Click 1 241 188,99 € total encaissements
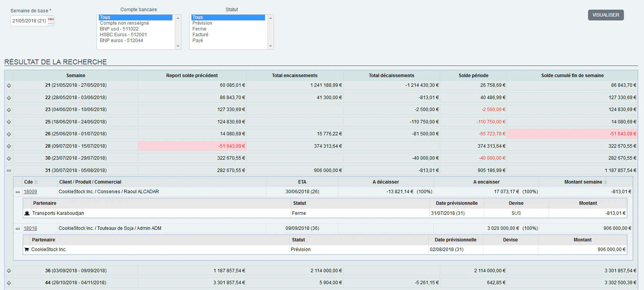This screenshot has width=644, height=290. tap(326, 85)
